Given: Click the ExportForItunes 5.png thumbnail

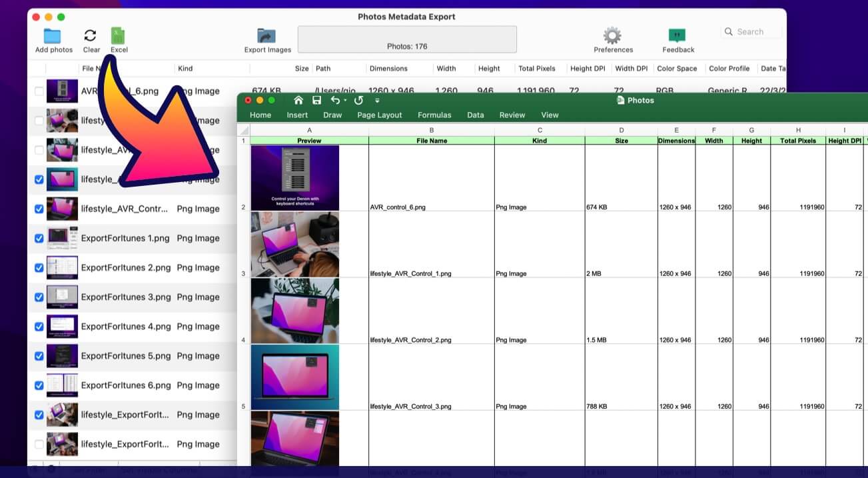Looking at the screenshot, I should tap(62, 355).
